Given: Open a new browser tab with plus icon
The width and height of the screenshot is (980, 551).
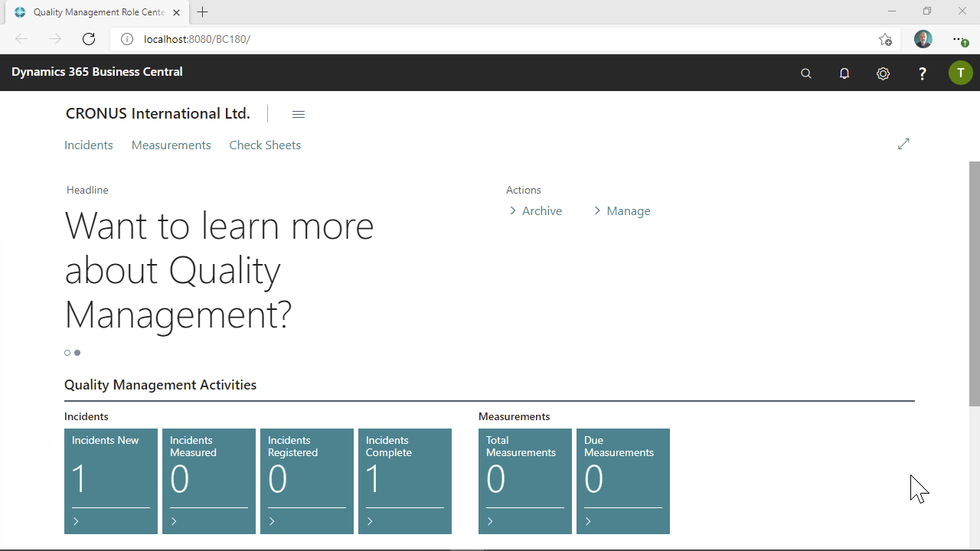Looking at the screenshot, I should [202, 12].
